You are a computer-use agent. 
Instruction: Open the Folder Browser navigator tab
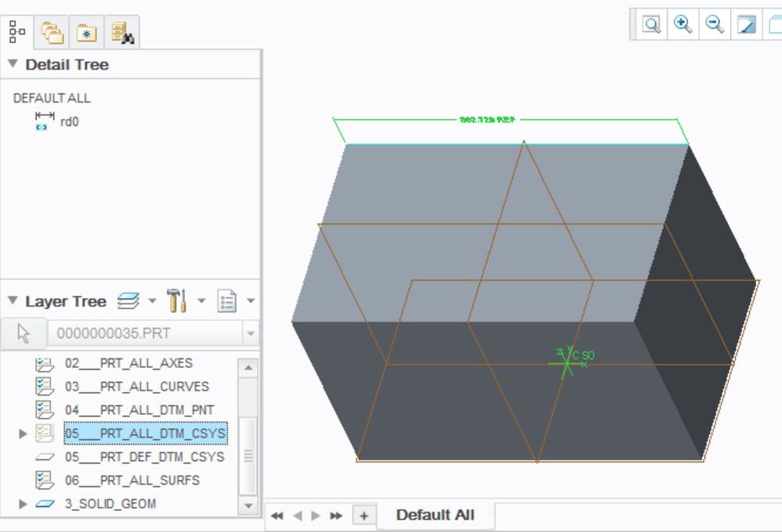point(53,32)
